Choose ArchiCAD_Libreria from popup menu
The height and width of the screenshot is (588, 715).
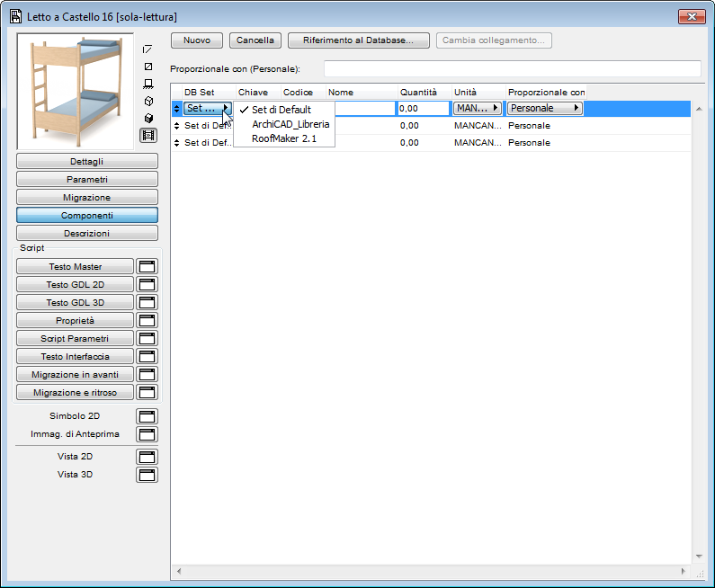(x=283, y=124)
